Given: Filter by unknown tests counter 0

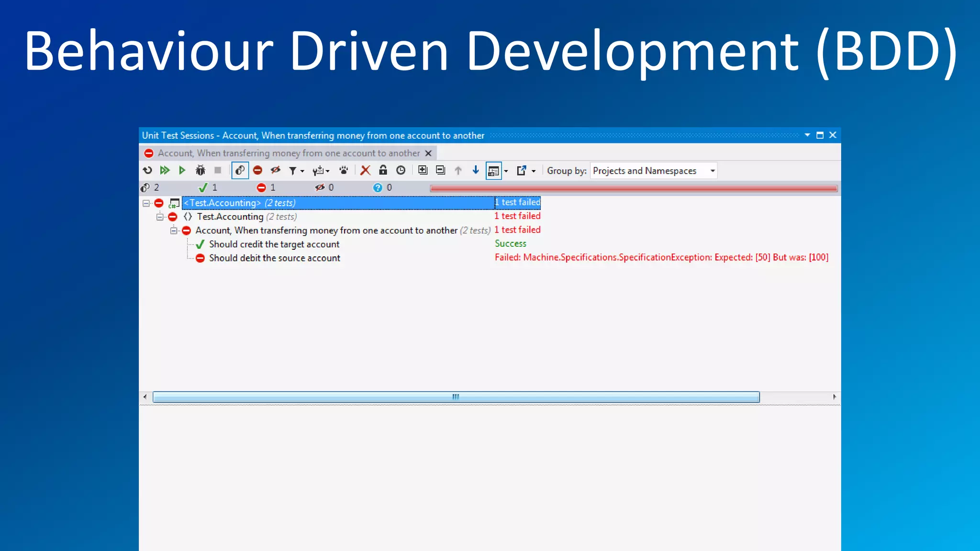Looking at the screenshot, I should (x=383, y=187).
